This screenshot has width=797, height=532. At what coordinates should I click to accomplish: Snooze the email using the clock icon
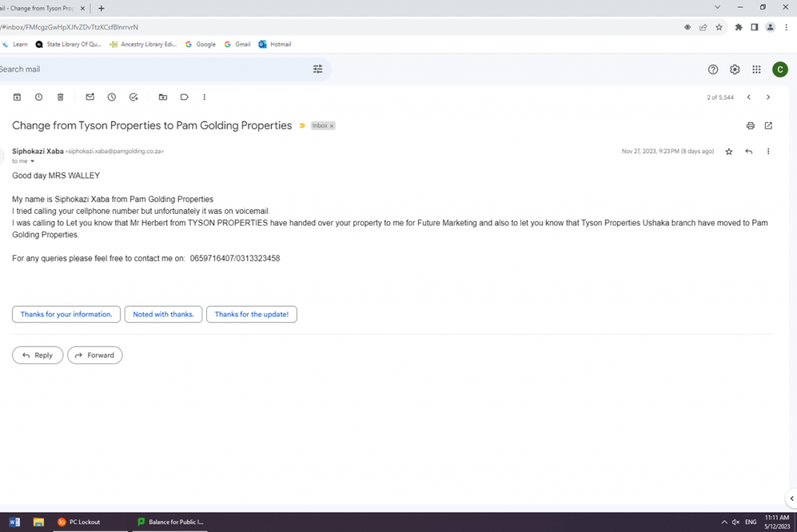click(112, 97)
